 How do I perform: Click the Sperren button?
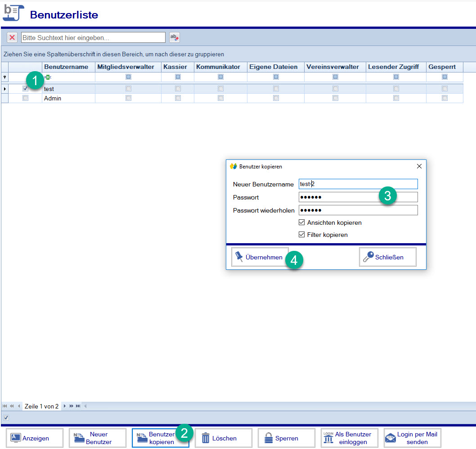[x=286, y=438]
